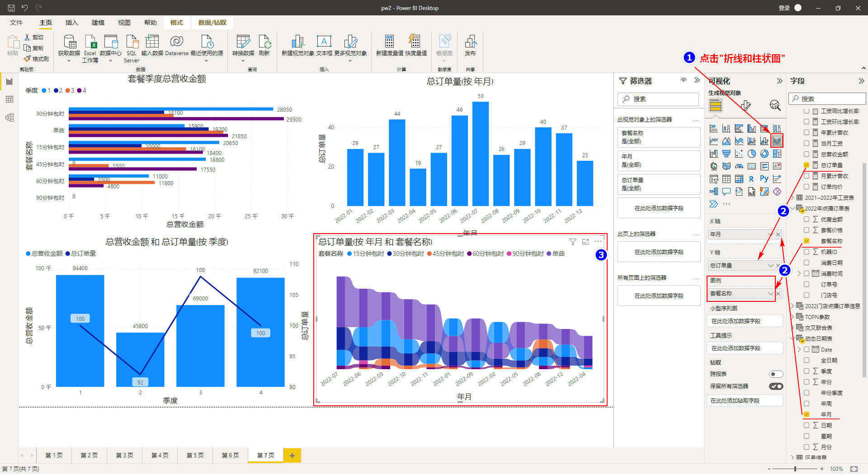Collapse the Visualizations (可视化) pane
Screen dimensions: 868x474
pyautogui.click(x=779, y=81)
